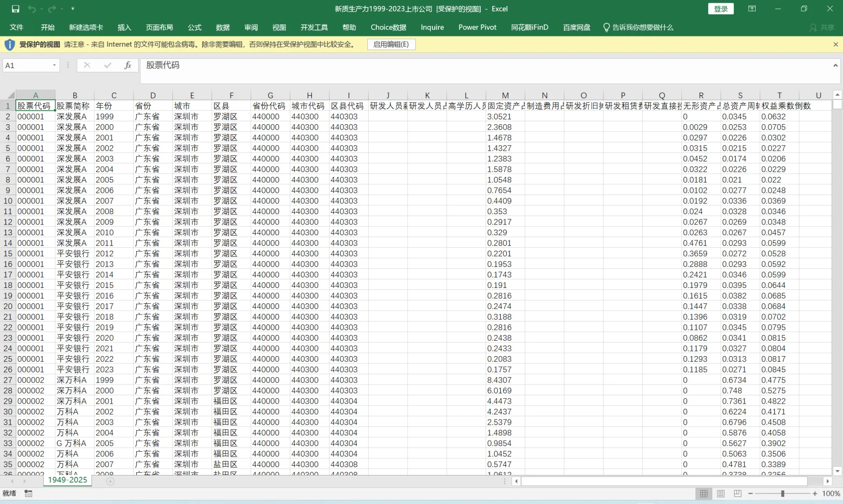
Task: Click the horizontal scrollbar left arrow
Action: point(516,481)
